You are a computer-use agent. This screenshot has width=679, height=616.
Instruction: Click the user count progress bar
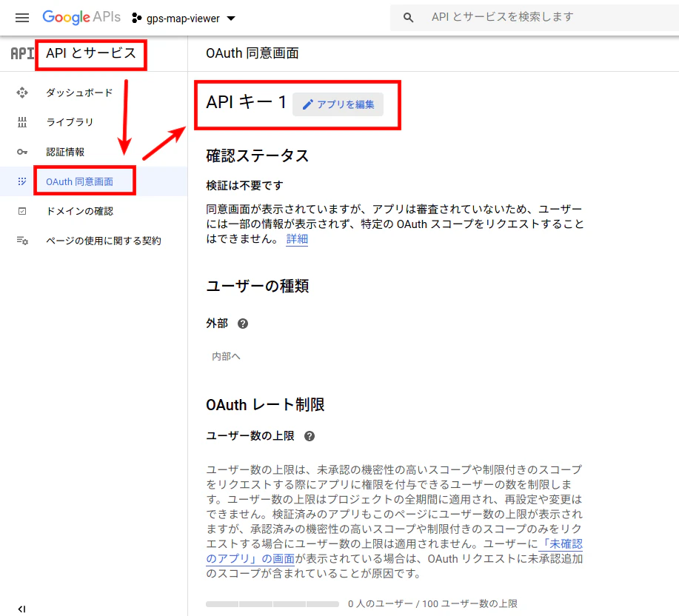click(272, 604)
